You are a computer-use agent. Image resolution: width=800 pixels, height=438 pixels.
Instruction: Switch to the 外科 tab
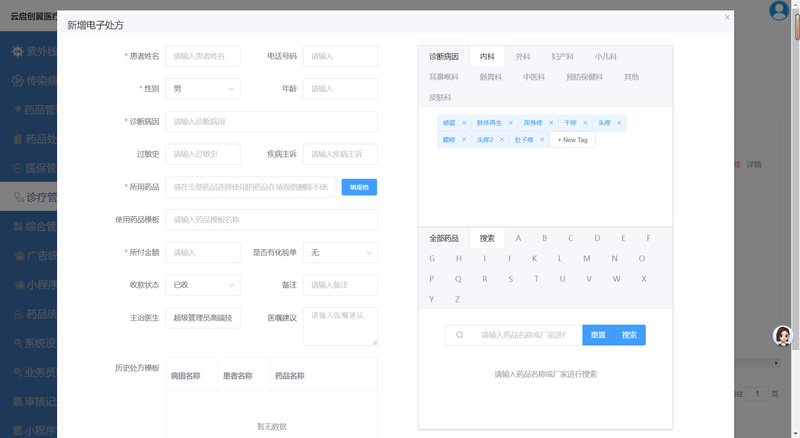523,57
